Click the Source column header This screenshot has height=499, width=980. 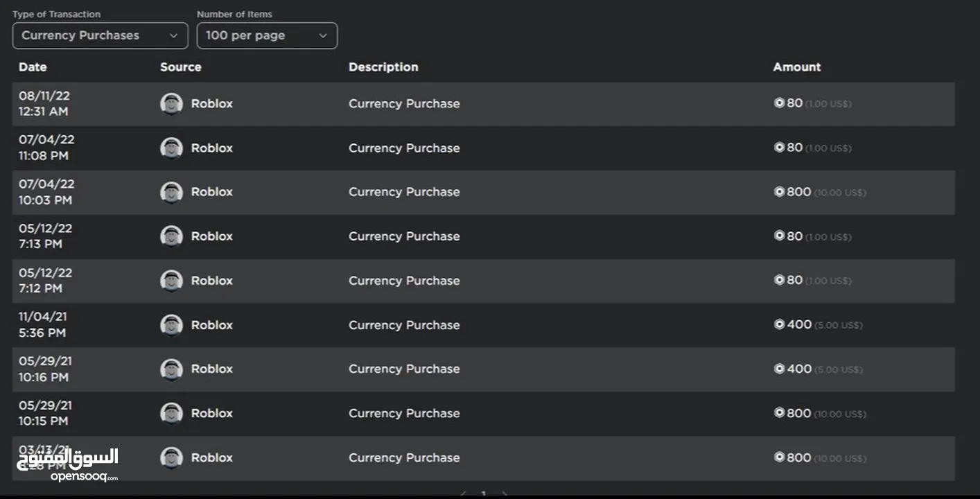(181, 67)
